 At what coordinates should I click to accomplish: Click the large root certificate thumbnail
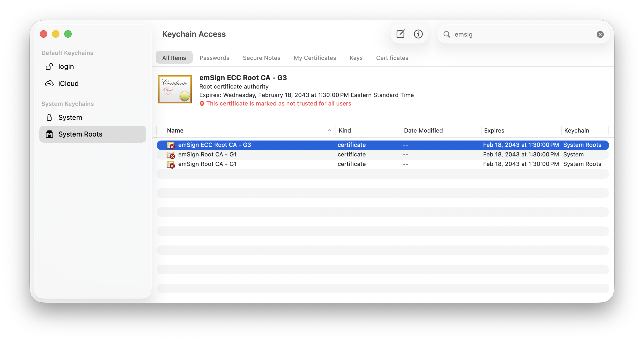[175, 89]
